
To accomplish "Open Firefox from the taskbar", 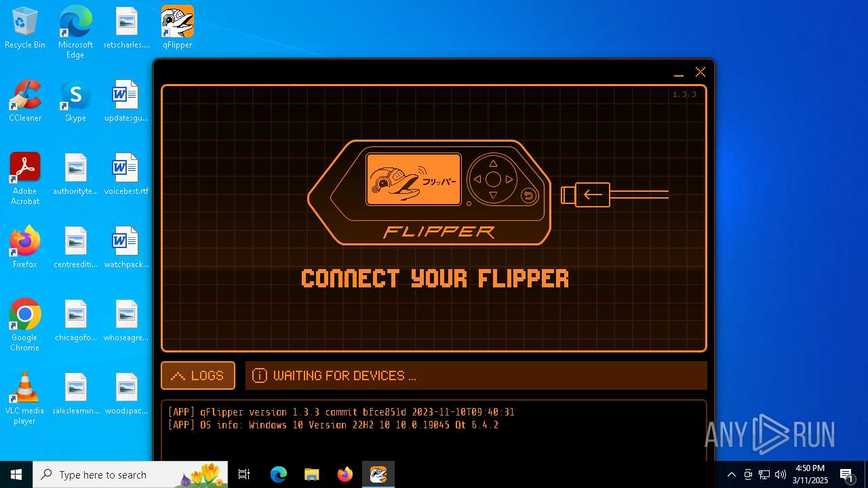I will 344,474.
